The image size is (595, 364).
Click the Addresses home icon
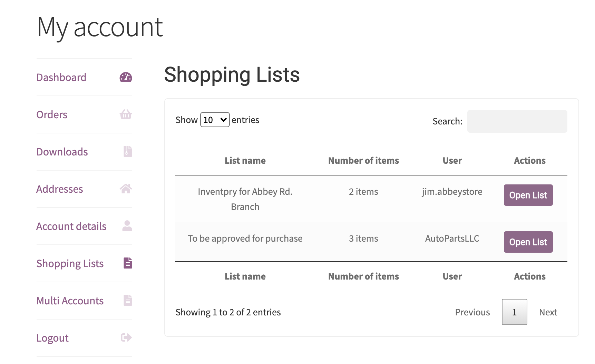(x=127, y=189)
